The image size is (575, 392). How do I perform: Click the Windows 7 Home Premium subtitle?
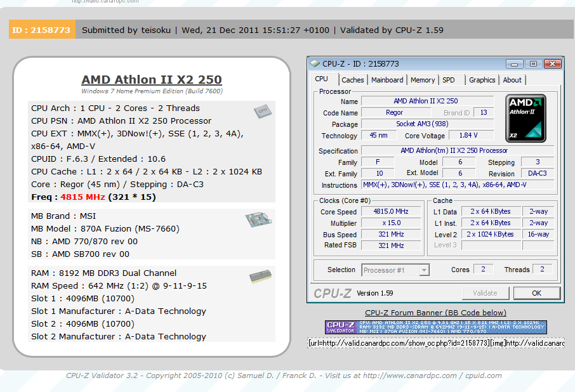coord(152,91)
